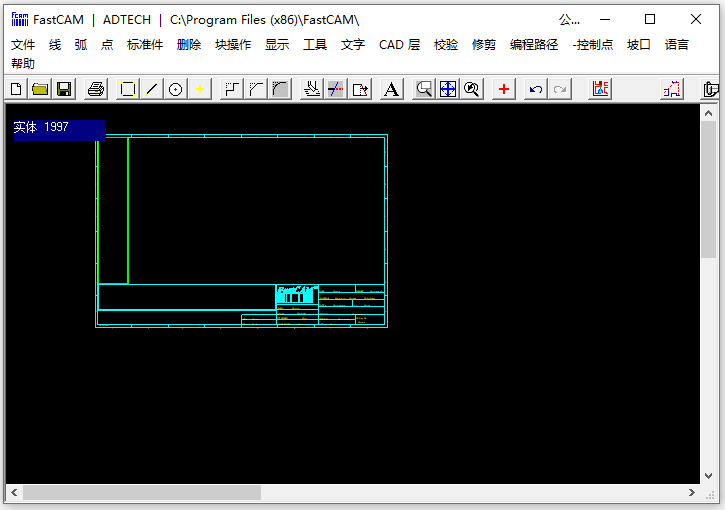Image resolution: width=725 pixels, height=510 pixels.
Task: Close the FastCAM window
Action: (696, 19)
